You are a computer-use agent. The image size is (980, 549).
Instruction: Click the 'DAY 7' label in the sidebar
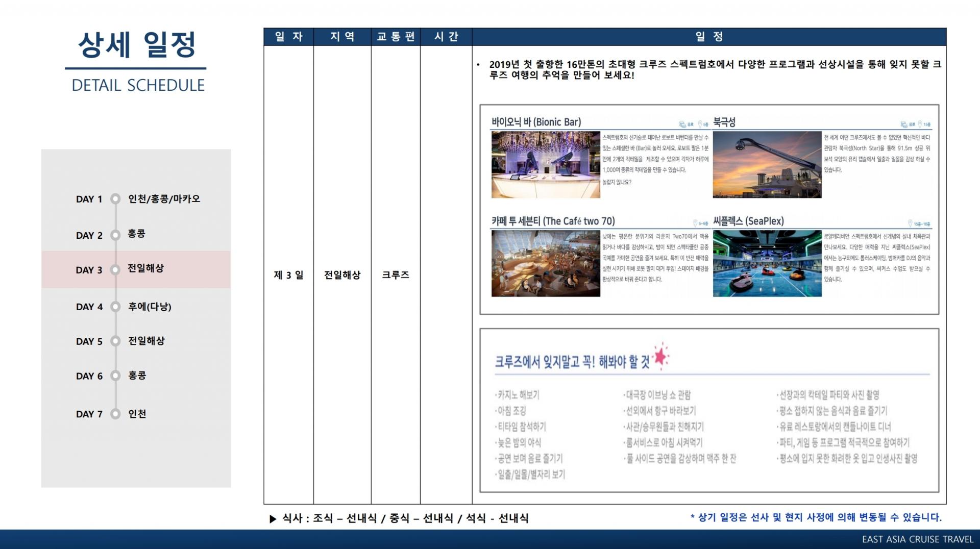click(89, 414)
